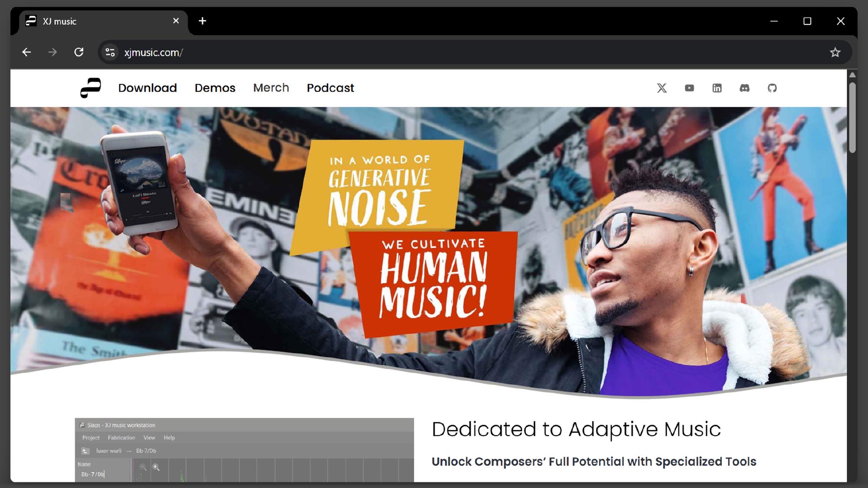
Task: Open the YouTube channel icon
Action: 689,88
